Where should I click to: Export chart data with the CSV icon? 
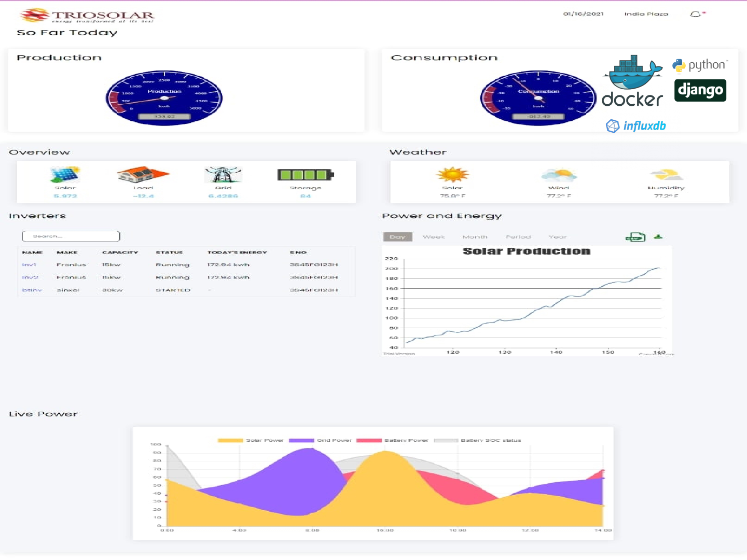point(635,237)
